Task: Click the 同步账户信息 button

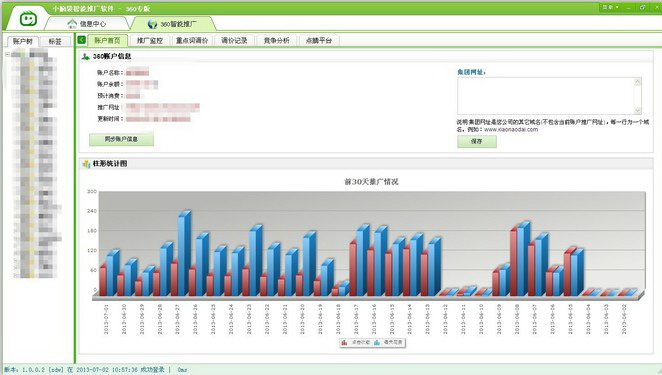Action: [x=121, y=139]
